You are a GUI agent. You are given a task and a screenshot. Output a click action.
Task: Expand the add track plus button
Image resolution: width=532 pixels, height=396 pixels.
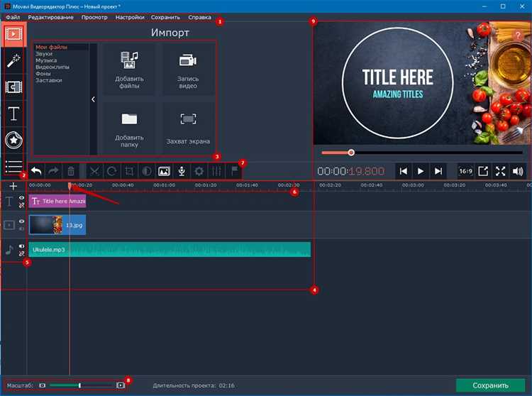point(13,186)
